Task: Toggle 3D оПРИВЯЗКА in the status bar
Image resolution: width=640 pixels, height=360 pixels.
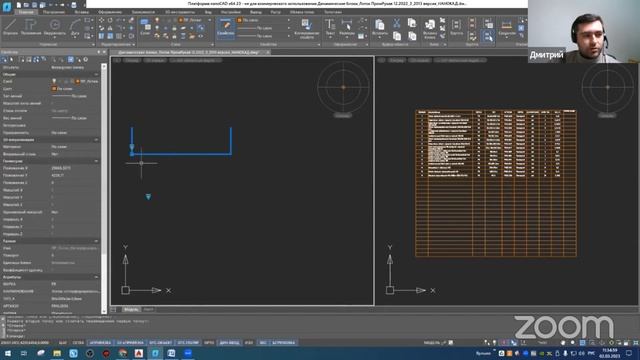Action: click(x=130, y=343)
